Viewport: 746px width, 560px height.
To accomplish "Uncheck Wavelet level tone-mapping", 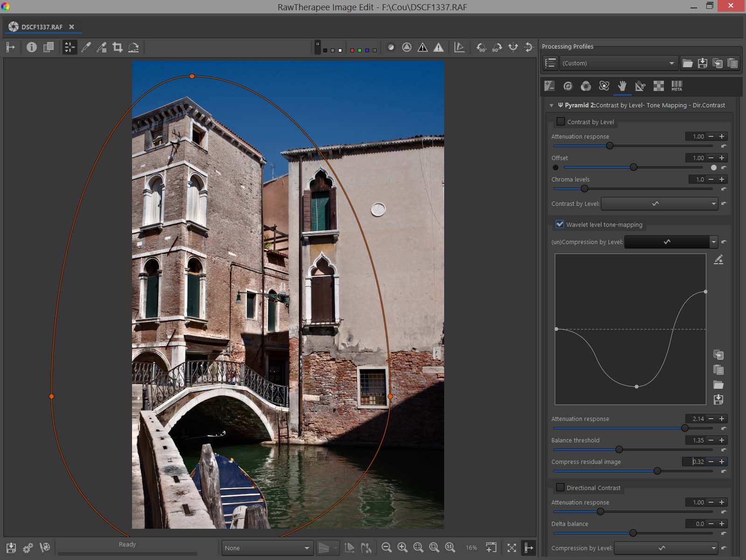I will tap(560, 224).
